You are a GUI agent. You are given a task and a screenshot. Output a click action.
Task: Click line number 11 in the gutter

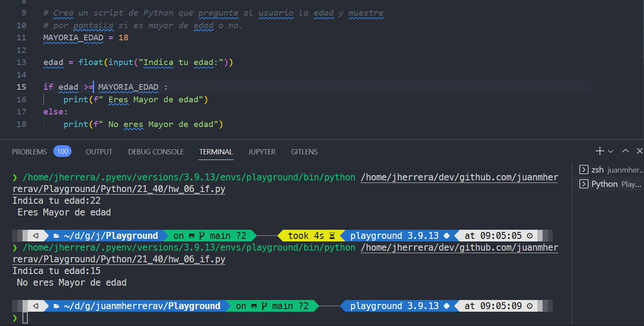21,38
